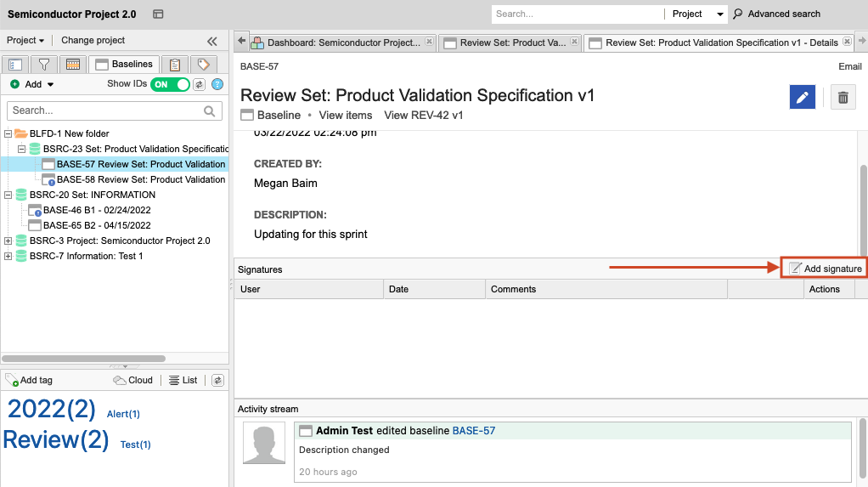This screenshot has height=487, width=868.
Task: Toggle the Show IDs switch off
Action: coord(170,84)
